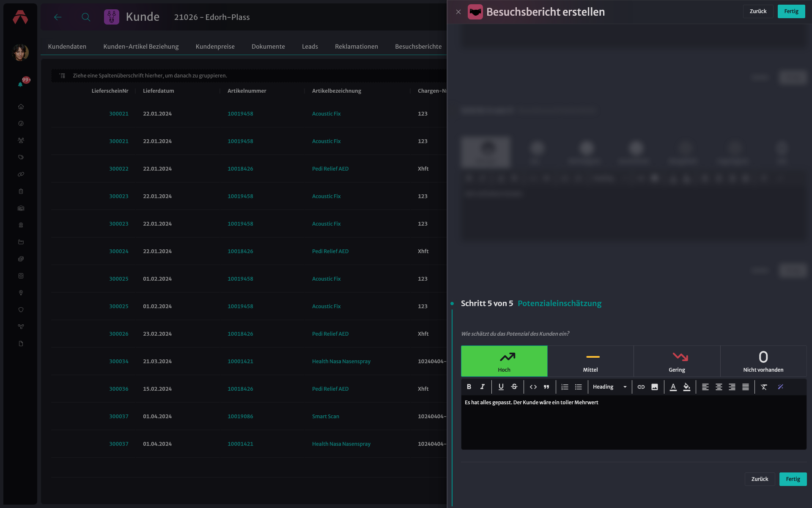Open notifications bell with 99+ badge
Viewport: 812px width, 508px height.
point(20,84)
